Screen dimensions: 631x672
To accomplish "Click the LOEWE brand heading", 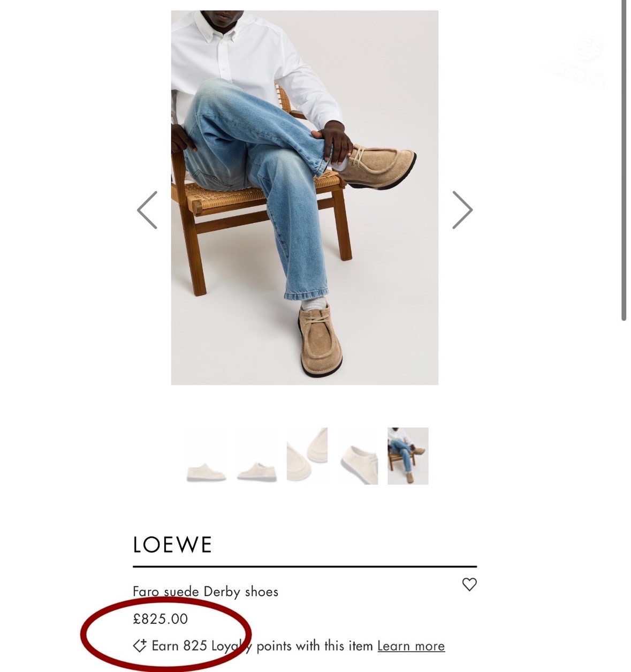I will 172,545.
